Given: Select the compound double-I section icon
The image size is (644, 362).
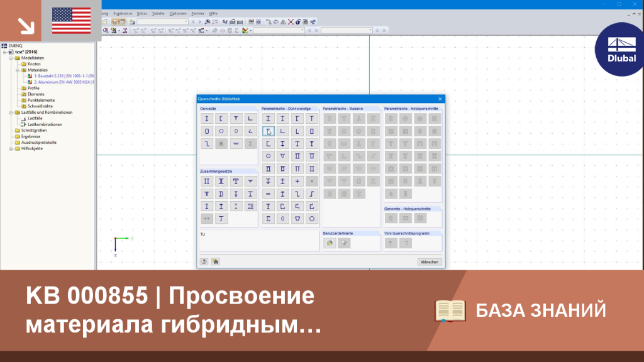Looking at the screenshot, I should point(206,182).
